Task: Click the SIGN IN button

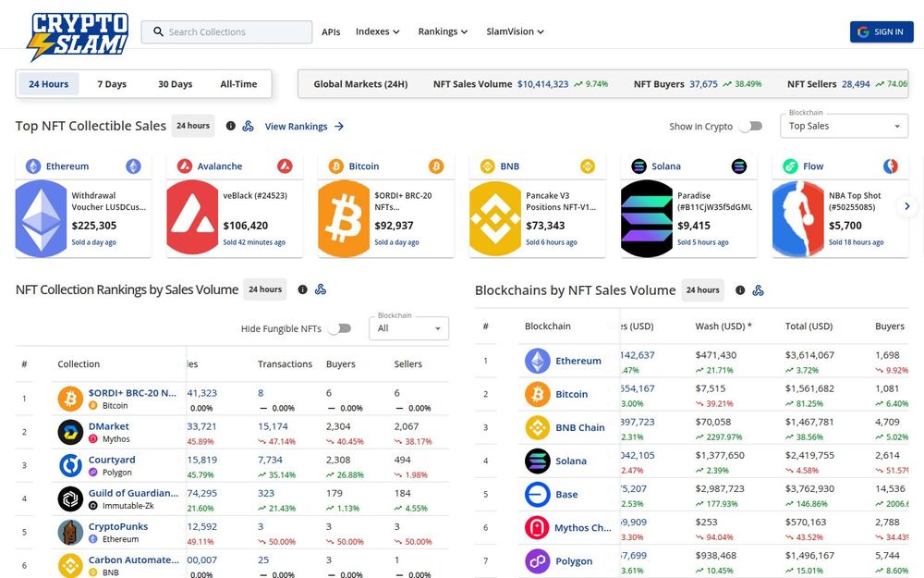Action: pyautogui.click(x=881, y=31)
